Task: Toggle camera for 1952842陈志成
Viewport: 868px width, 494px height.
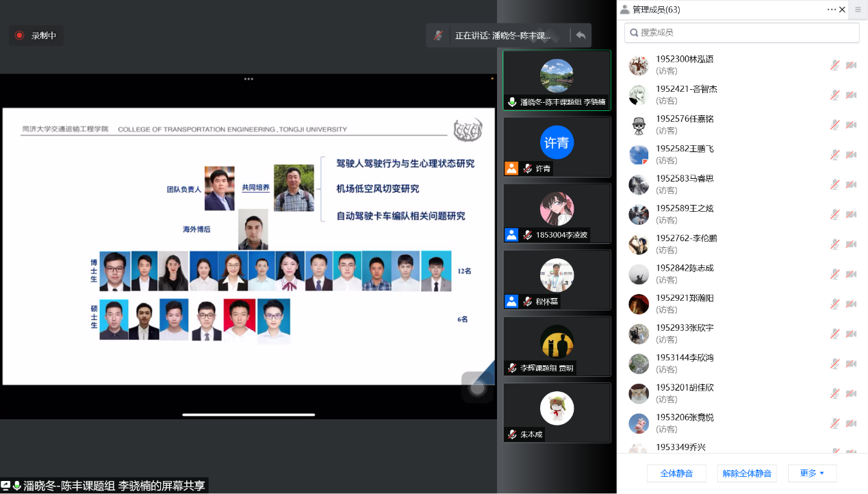Action: click(x=851, y=274)
